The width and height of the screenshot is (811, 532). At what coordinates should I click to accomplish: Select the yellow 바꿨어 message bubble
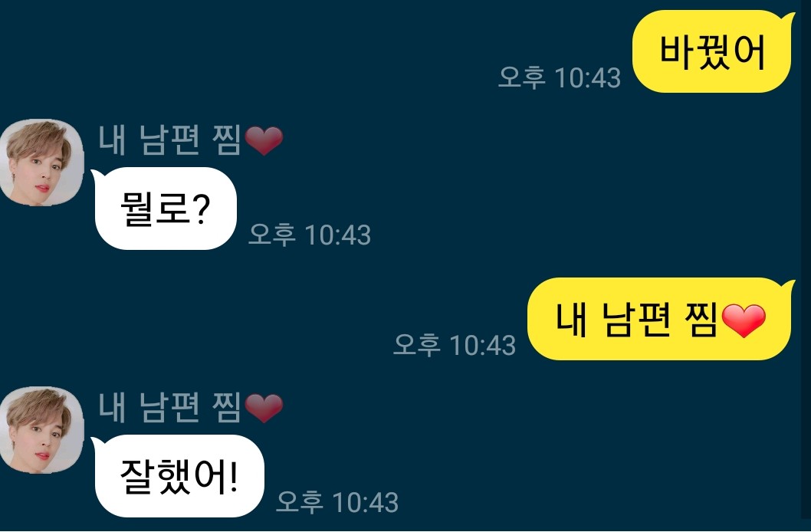pos(713,51)
